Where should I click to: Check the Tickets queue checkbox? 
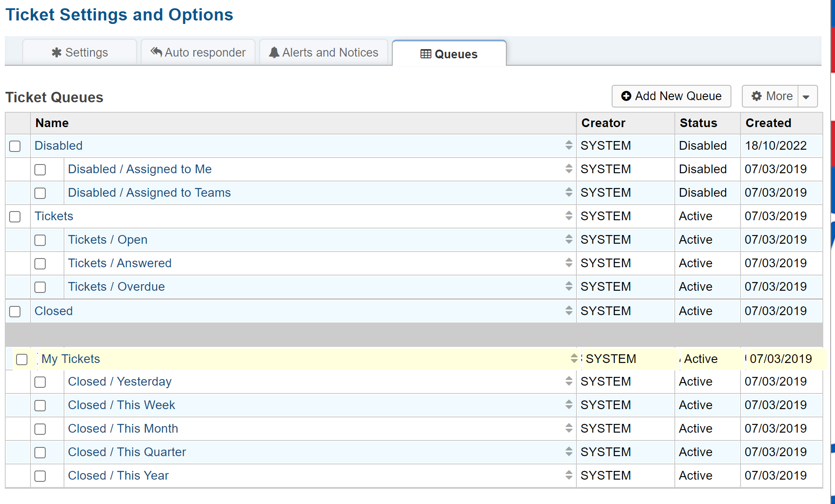pos(15,217)
